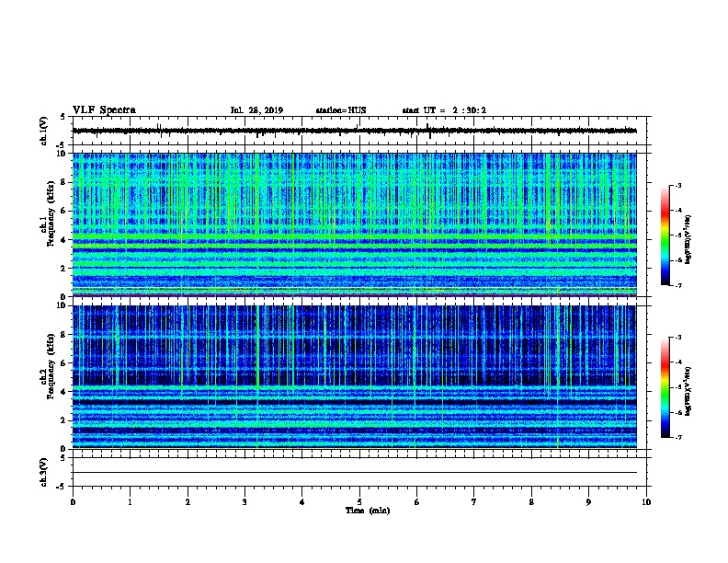Click the ch.2 spectrogram color scale bar

point(665,387)
